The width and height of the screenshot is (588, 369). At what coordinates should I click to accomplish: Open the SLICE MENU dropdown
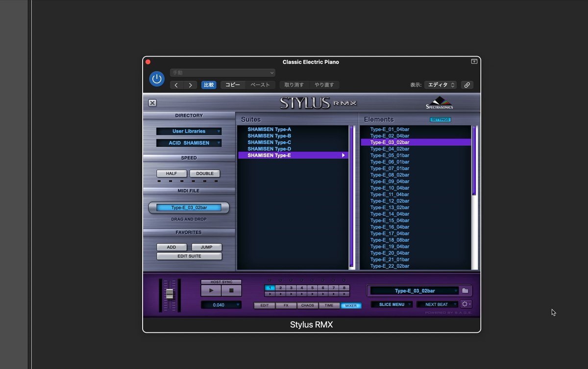point(392,304)
